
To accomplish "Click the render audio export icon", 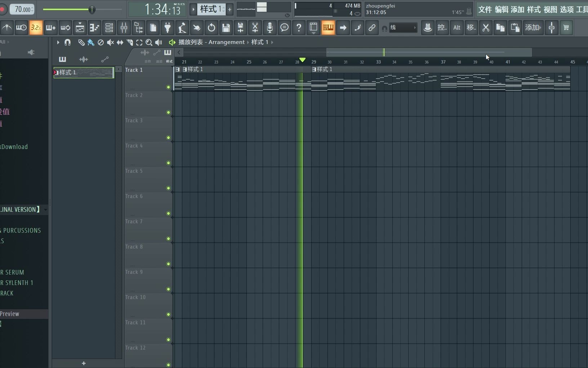I will pyautogui.click(x=241, y=27).
